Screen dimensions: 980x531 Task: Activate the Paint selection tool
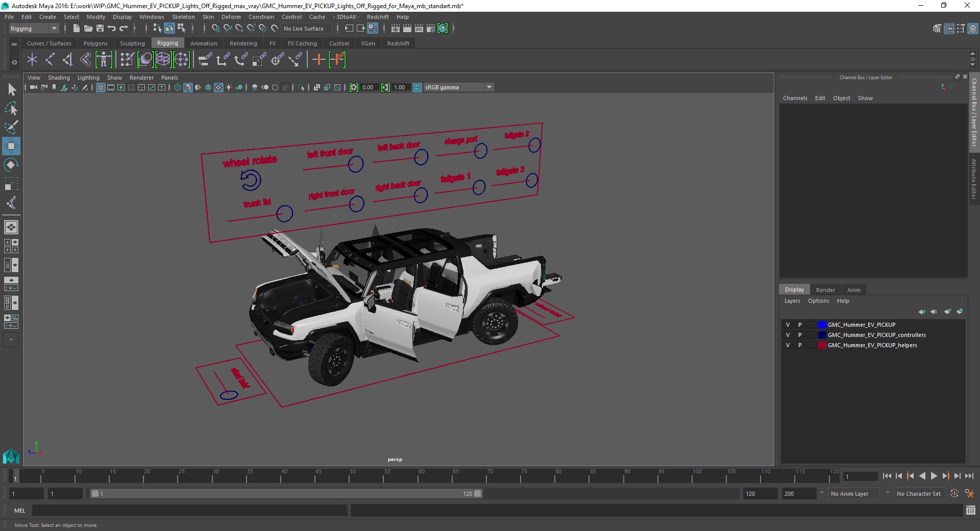[11, 127]
